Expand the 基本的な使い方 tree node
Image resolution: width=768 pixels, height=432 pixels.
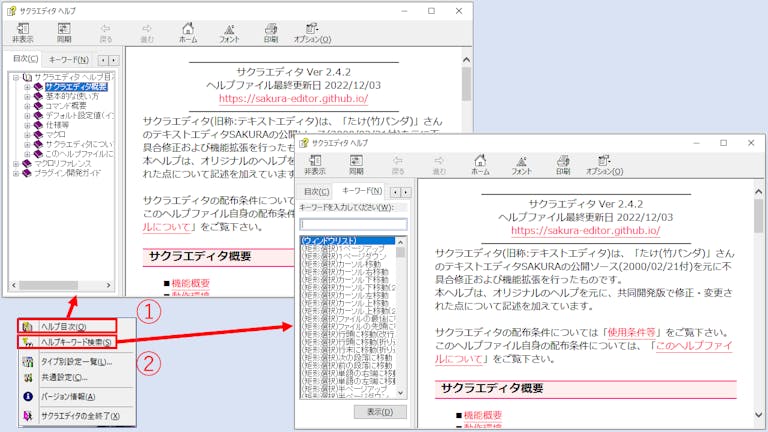(27, 96)
